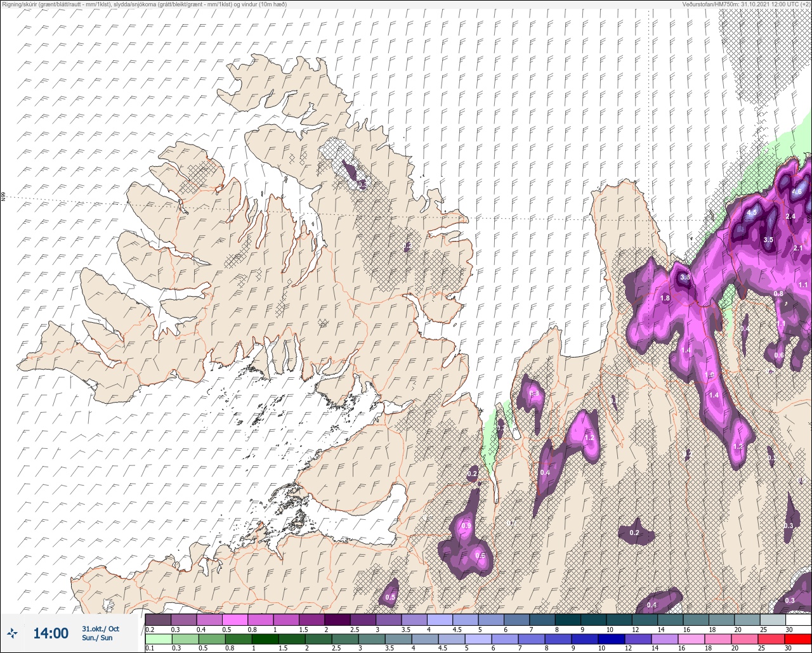This screenshot has width=812, height=653.
Task: Click the 3.5 precipitation value on the map
Action: coord(768,239)
